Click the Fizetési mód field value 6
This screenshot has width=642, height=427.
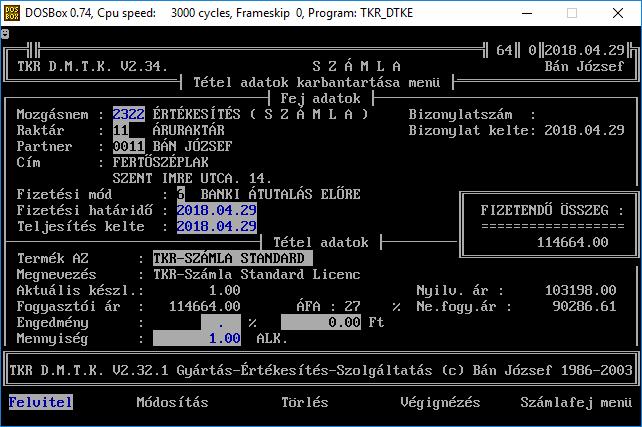point(181,194)
